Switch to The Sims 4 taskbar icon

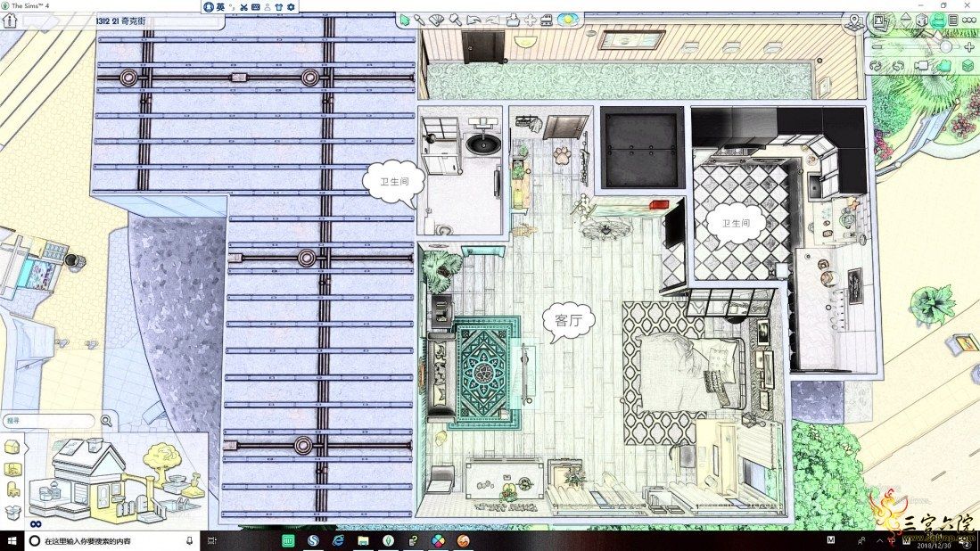pyautogui.click(x=388, y=541)
